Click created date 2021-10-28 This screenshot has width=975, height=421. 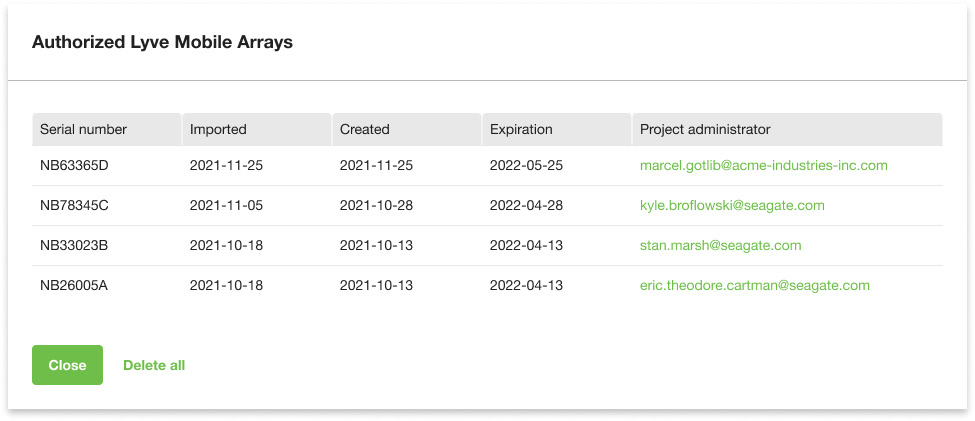pyautogui.click(x=376, y=205)
